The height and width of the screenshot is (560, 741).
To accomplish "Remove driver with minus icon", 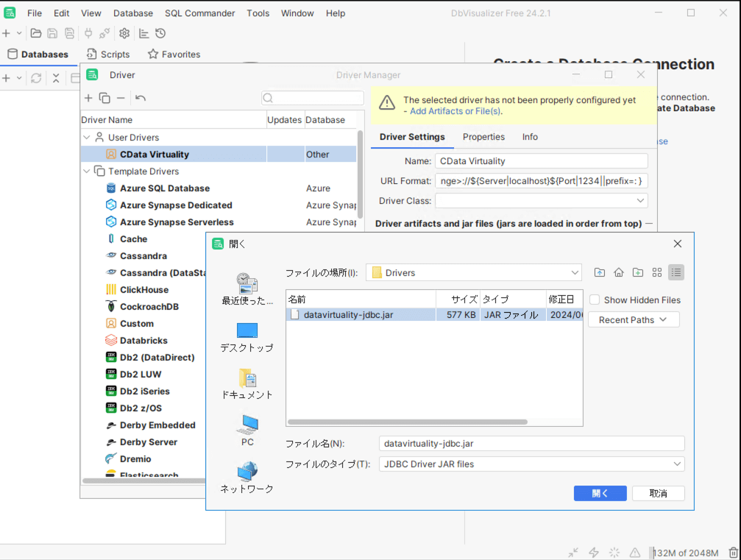I will pos(121,98).
